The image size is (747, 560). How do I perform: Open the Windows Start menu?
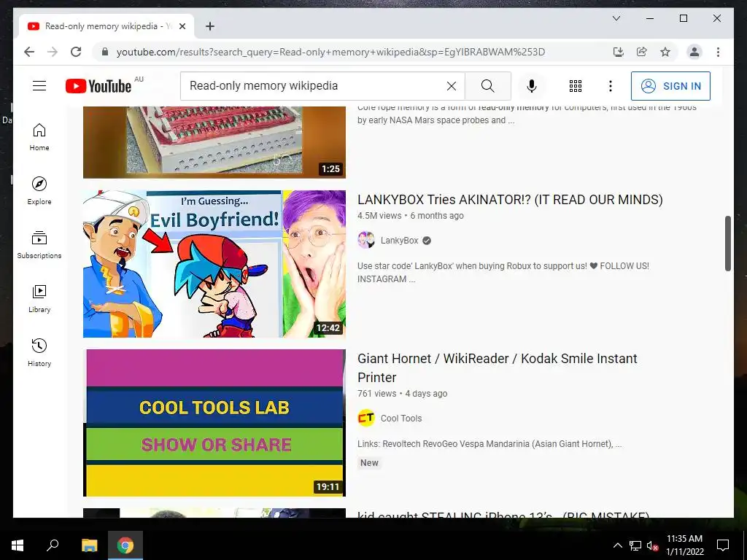pyautogui.click(x=18, y=545)
